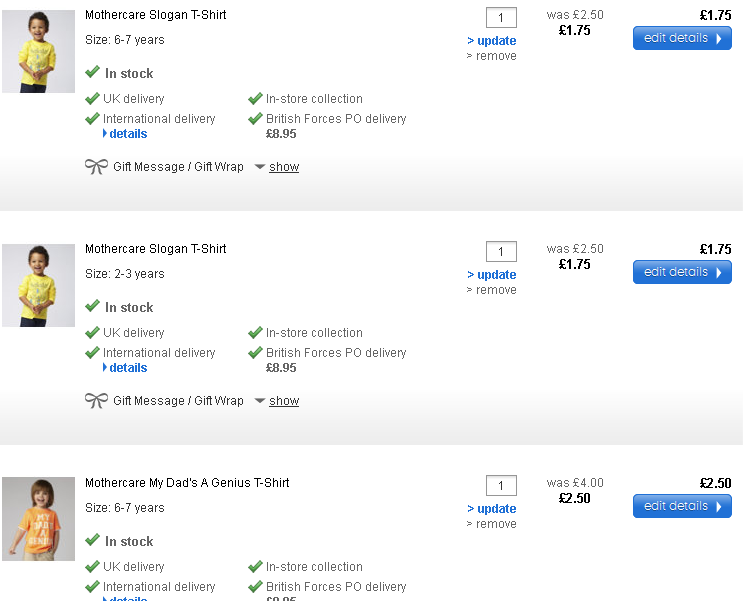Click International delivery checkmark for first item
The height and width of the screenshot is (601, 747).
[92, 119]
